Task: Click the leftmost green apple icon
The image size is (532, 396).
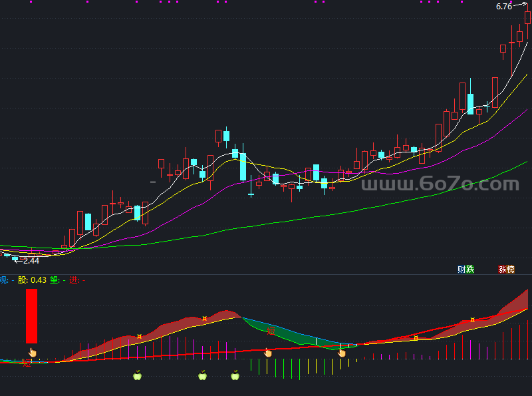Action: [x=138, y=375]
